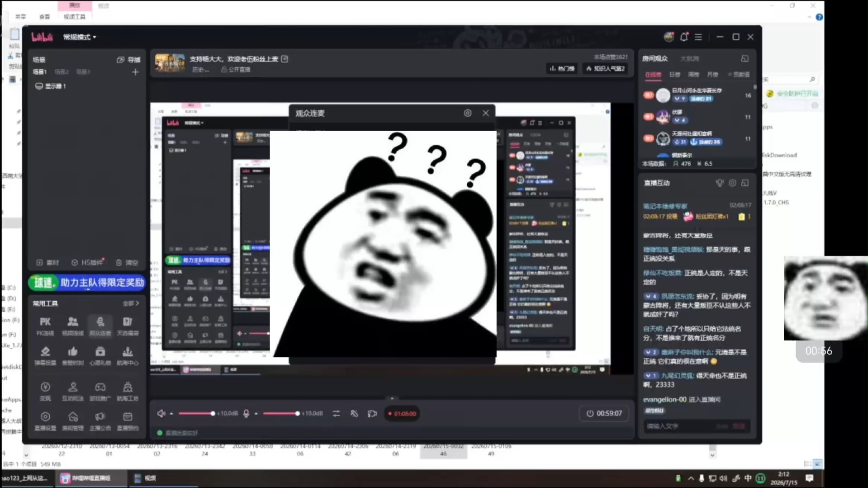The width and height of the screenshot is (868, 488).
Task: Click the stop live timer button 00:59:07
Action: [604, 413]
